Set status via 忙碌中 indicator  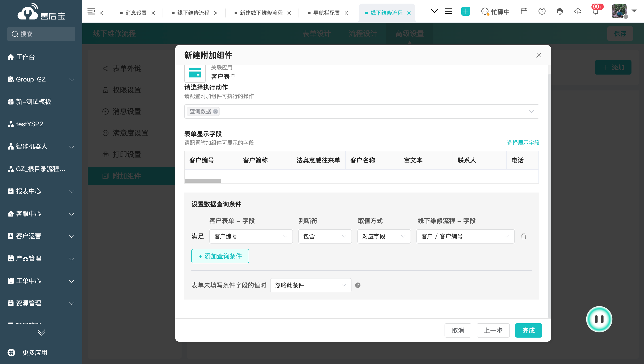pos(495,11)
